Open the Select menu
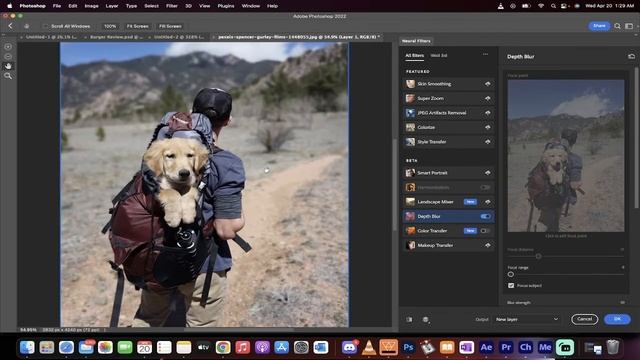The image size is (640, 360). pos(151,6)
